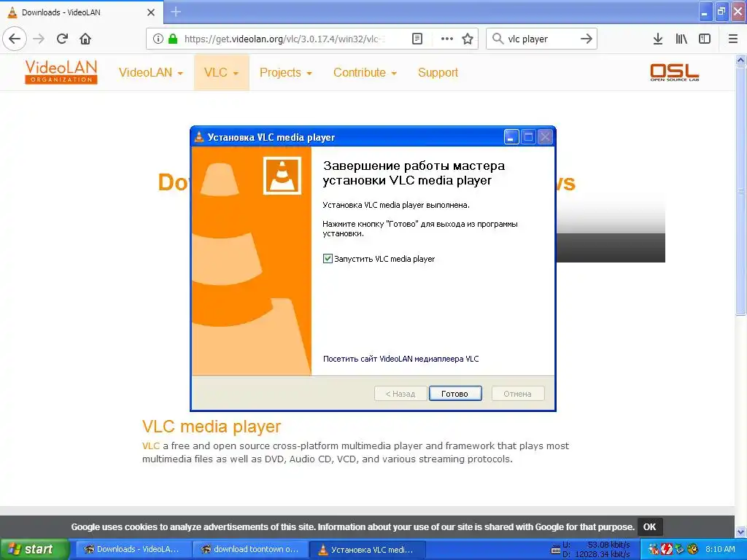Expand the VLC navigation dropdown

(x=221, y=72)
